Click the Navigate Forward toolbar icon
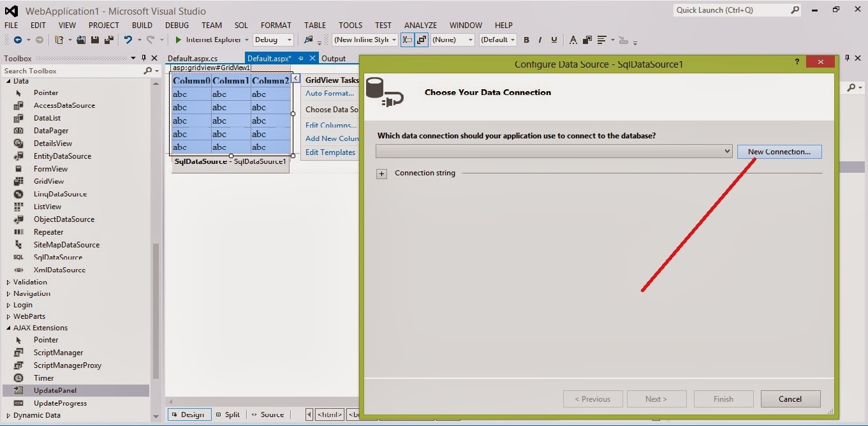The image size is (868, 426). pyautogui.click(x=39, y=40)
